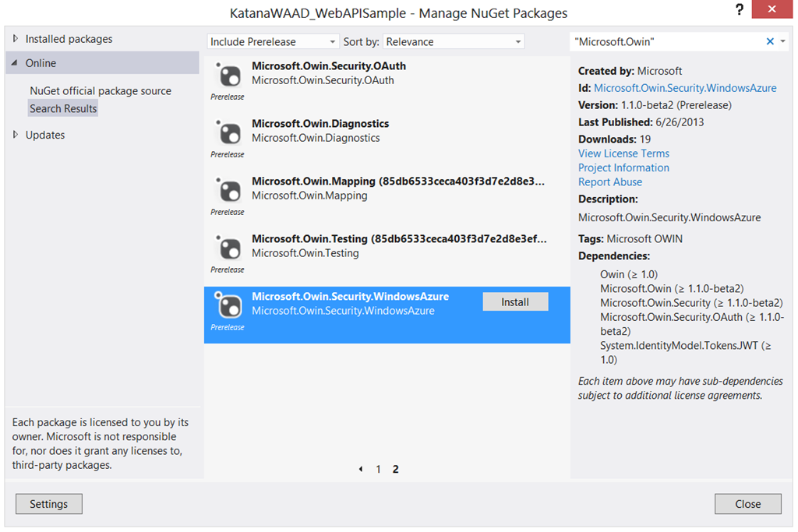Open the search history dropdown arrow
This screenshot has width=798, height=532.
point(782,42)
